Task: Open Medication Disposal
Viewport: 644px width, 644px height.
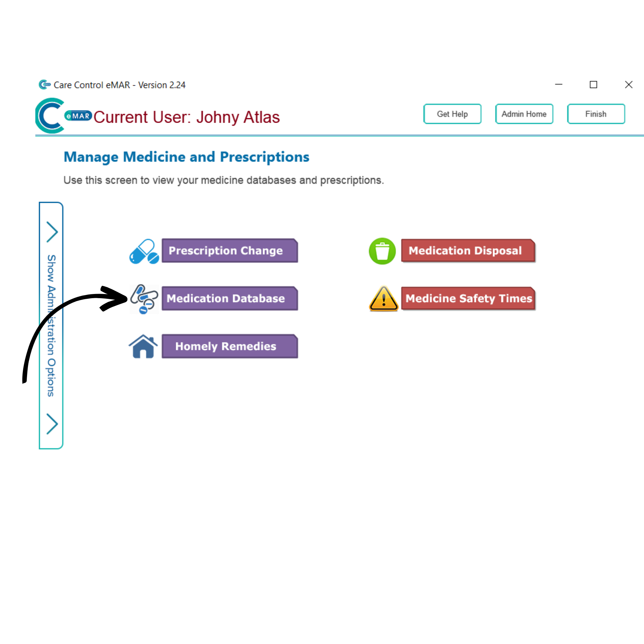Action: click(x=468, y=251)
